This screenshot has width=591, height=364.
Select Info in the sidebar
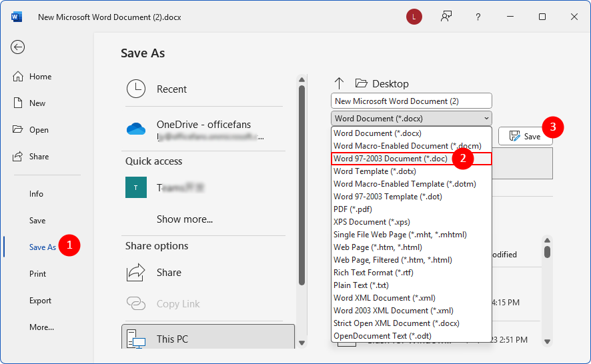coord(36,194)
